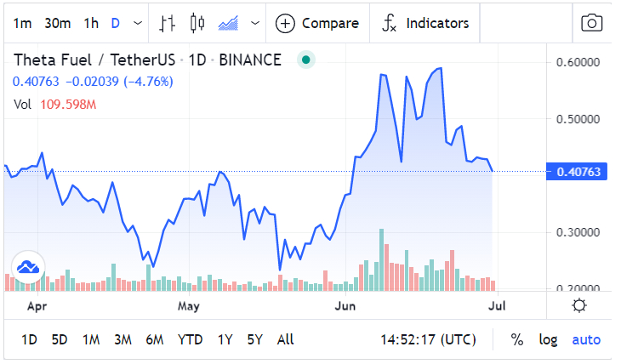Toggle percent scale mode

[x=517, y=339]
